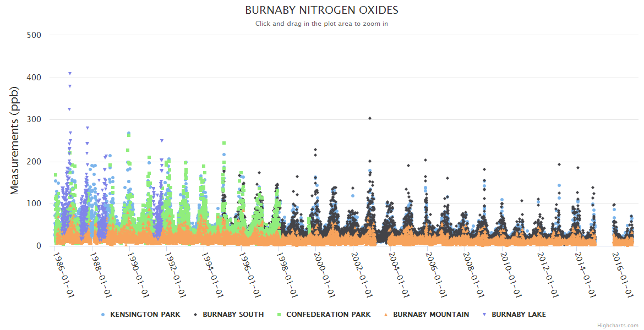Select the highest Burnaby Lake point near 410 ppb
Viewport: 644px width, 330px height.
coord(70,73)
